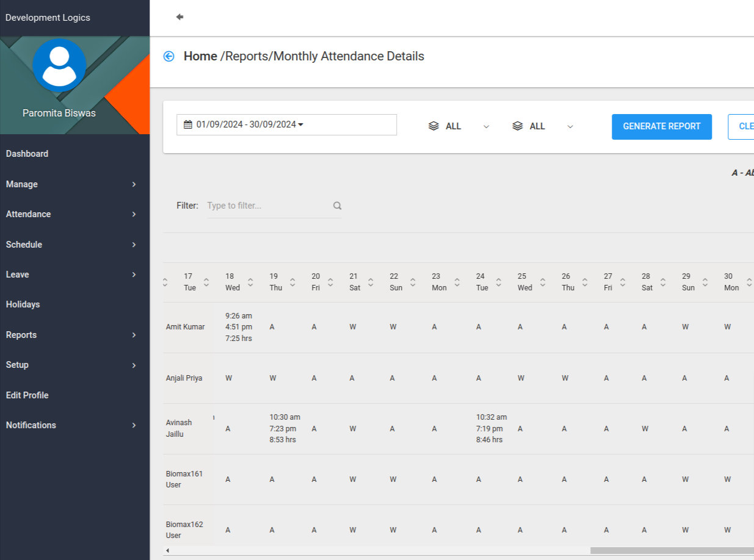Viewport: 754px width, 560px height.
Task: Expand the Reports sidebar menu
Action: click(74, 335)
